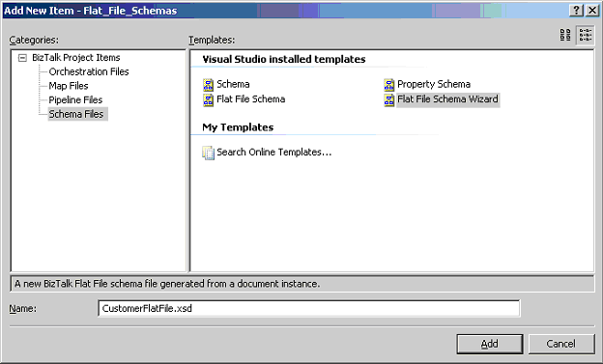Image resolution: width=603 pixels, height=364 pixels.
Task: Click the Flat File Schema Wizard icon
Action: [388, 100]
